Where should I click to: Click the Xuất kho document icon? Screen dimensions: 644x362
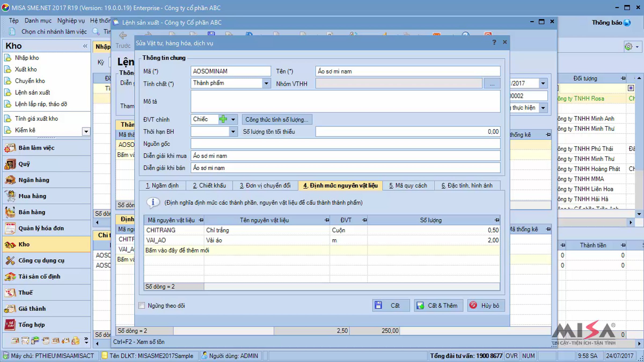[x=8, y=69]
